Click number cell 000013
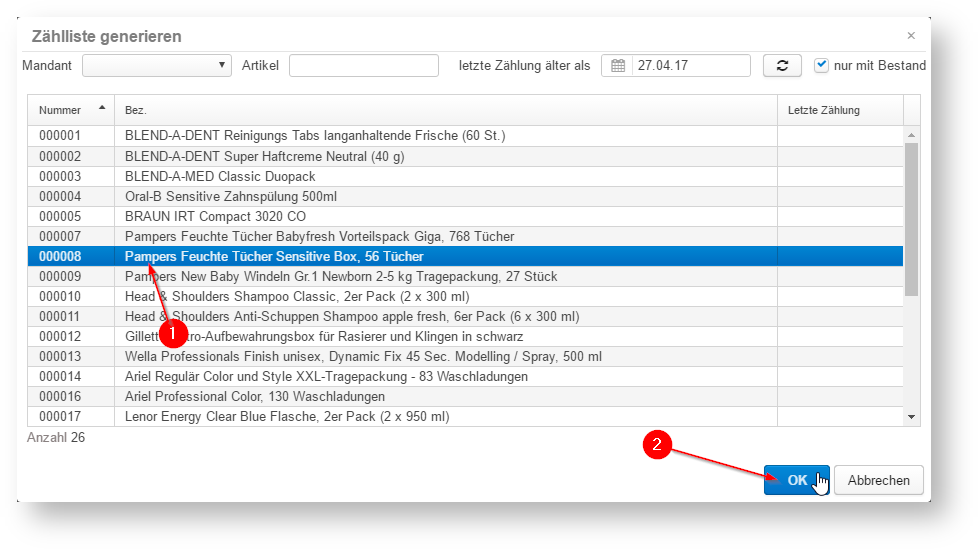979x550 pixels. click(71, 356)
